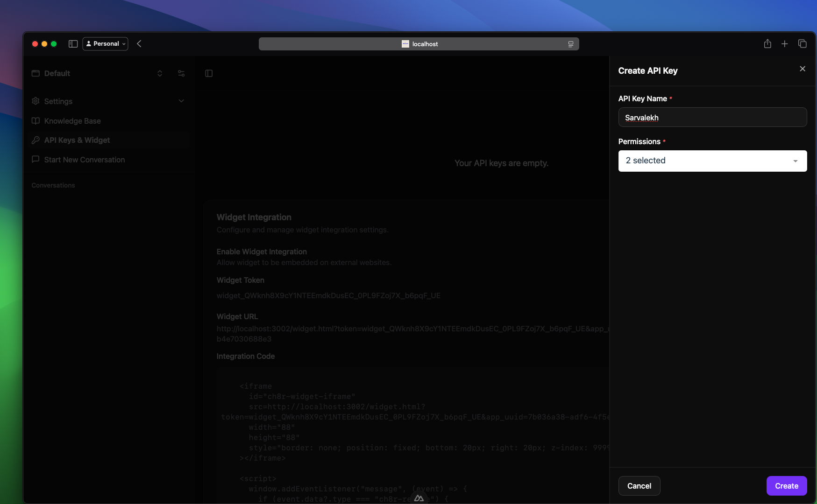
Task: Open the Knowledge Base page
Action: (x=72, y=121)
